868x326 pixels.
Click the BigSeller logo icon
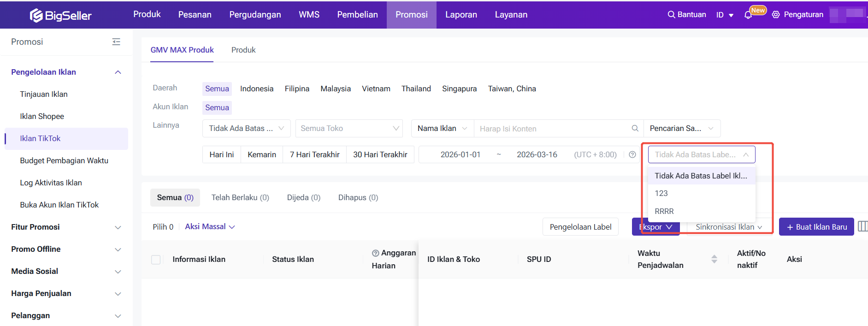coord(36,15)
